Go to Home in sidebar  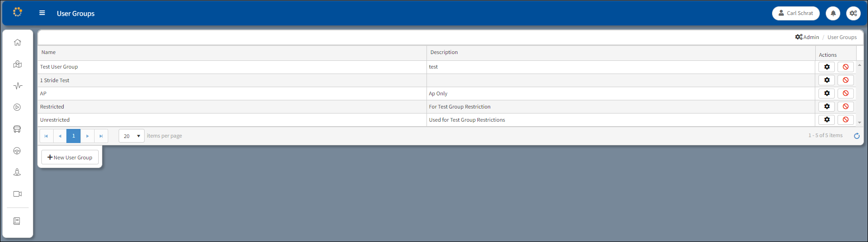pyautogui.click(x=17, y=42)
